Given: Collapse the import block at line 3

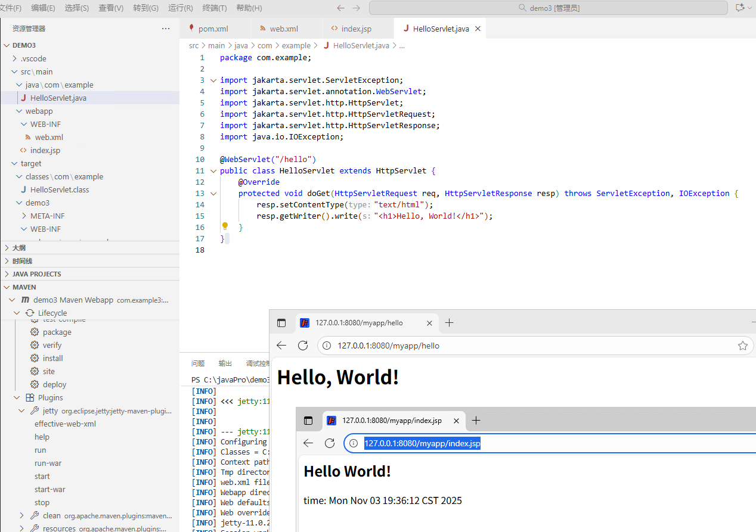Looking at the screenshot, I should pyautogui.click(x=213, y=80).
